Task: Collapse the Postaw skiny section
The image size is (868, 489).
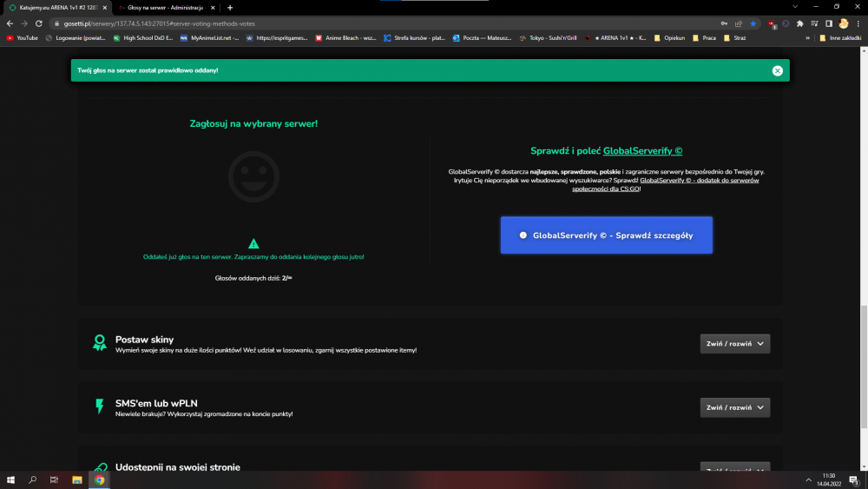Action: point(734,344)
